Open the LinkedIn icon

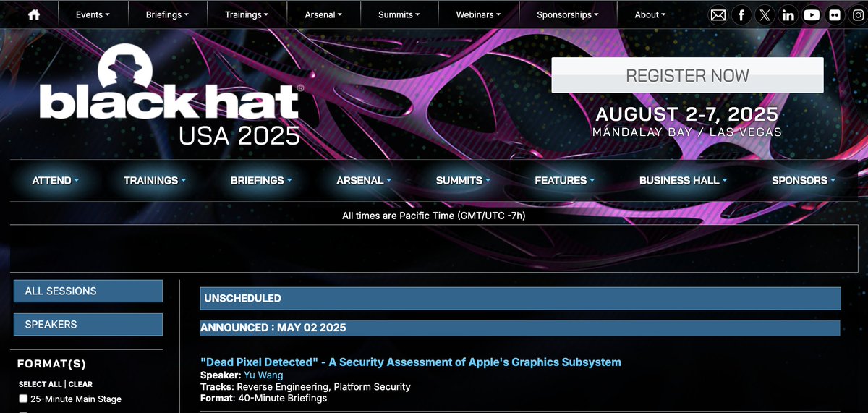coord(788,14)
